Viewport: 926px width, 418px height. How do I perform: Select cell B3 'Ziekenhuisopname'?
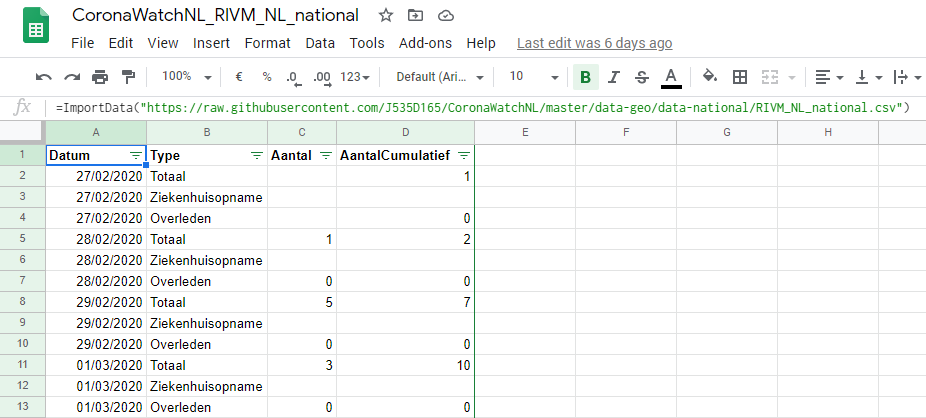coord(207,197)
